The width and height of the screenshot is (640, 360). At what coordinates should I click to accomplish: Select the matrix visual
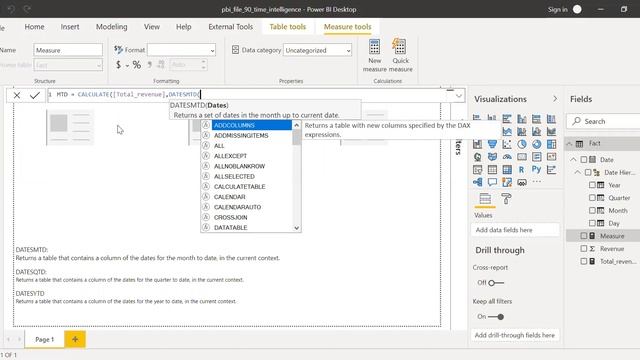click(x=507, y=169)
